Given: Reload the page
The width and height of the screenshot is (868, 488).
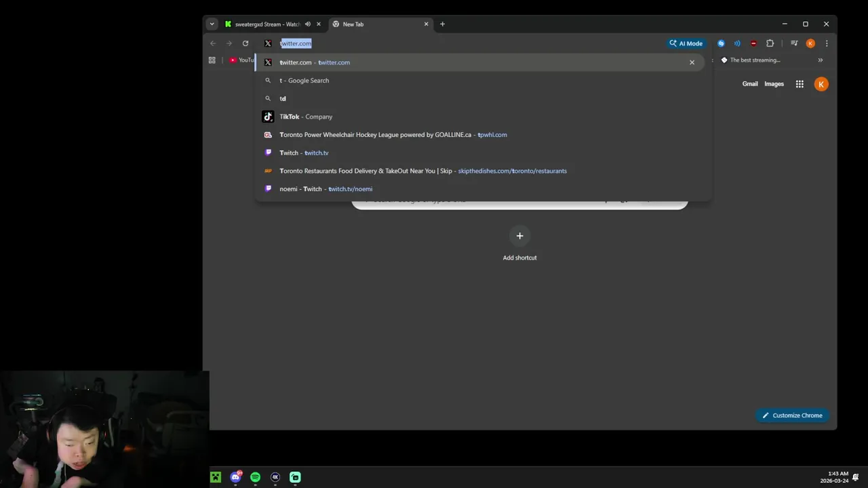Looking at the screenshot, I should click(x=245, y=43).
